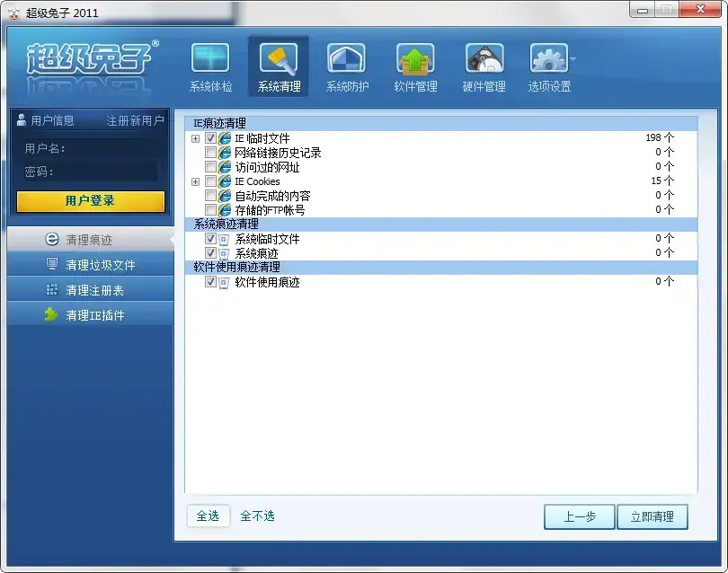This screenshot has height=573, width=728.
Task: Click the 全不选 link
Action: (x=257, y=516)
